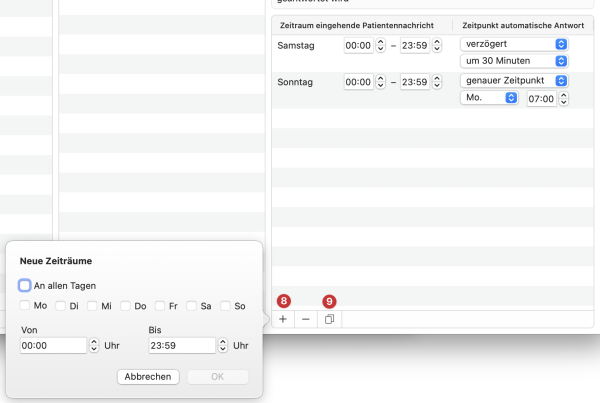Open the verzögert dropdown

(x=514, y=44)
